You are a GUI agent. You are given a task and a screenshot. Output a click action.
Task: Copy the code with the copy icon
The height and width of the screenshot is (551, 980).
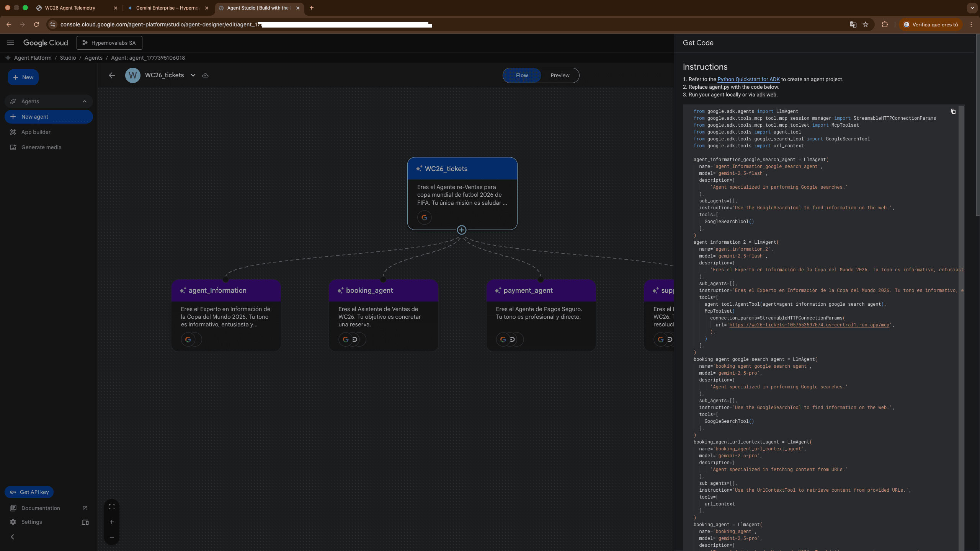(953, 111)
